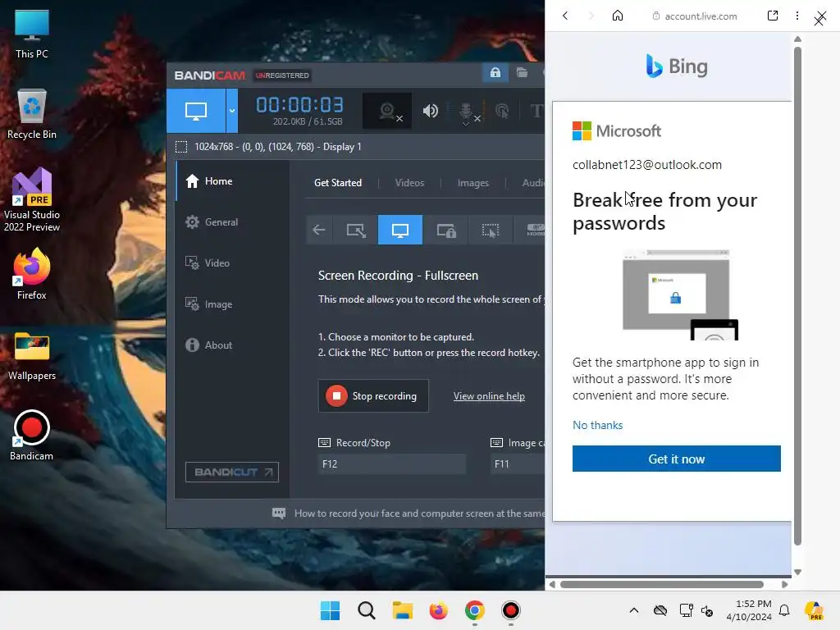Click the BANDICUT button

232,472
